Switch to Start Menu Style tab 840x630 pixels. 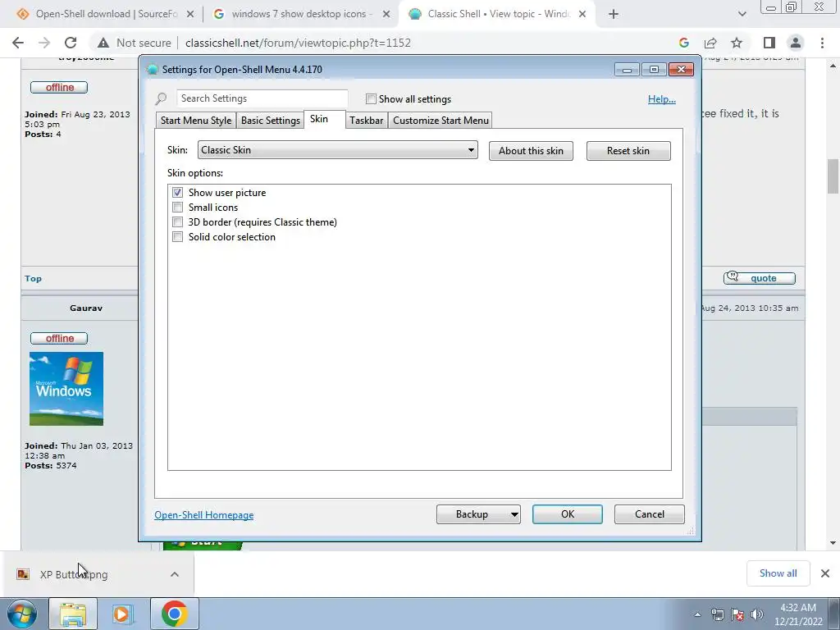pos(196,121)
